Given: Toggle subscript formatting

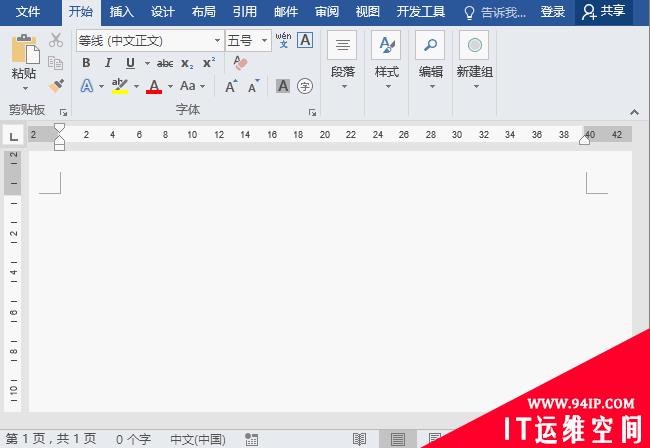Looking at the screenshot, I should click(x=187, y=63).
